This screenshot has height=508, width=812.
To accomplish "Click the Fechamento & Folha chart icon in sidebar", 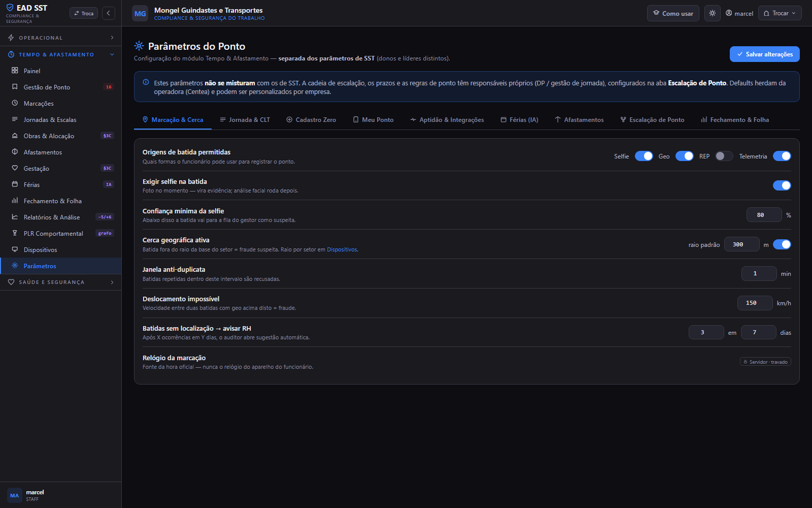I will (x=15, y=201).
